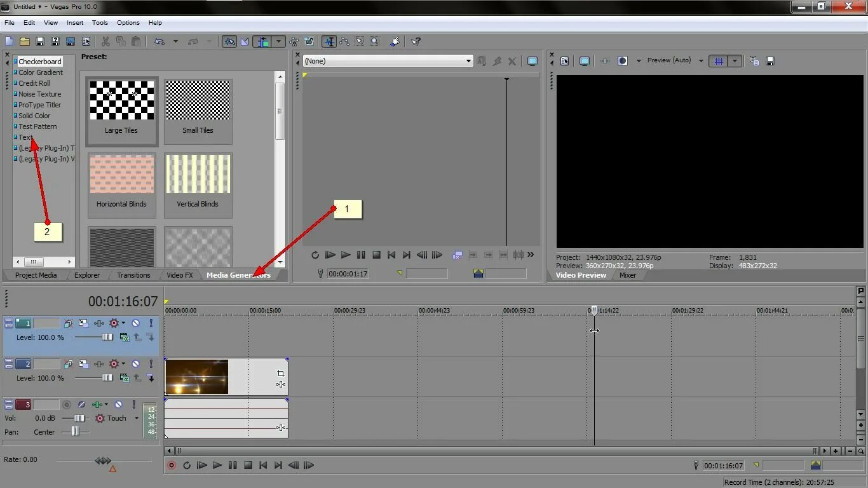Open Undo history dropdown arrow
868x488 pixels.
175,41
